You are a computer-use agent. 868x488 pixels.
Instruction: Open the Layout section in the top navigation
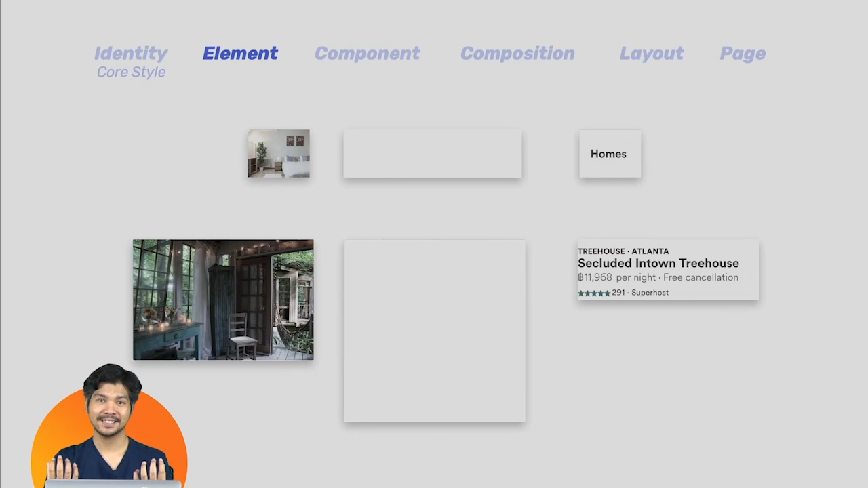pyautogui.click(x=651, y=54)
